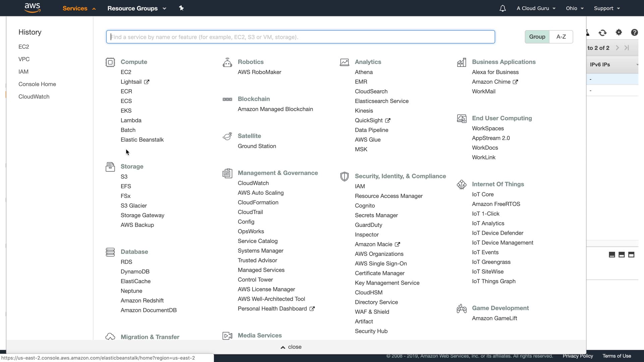Screen dimensions: 644x362
Task: Collapse the Services menu
Action: [79, 8]
